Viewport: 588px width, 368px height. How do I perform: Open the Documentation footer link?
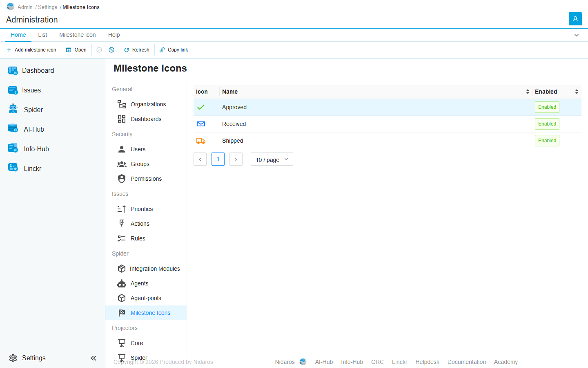pos(467,362)
